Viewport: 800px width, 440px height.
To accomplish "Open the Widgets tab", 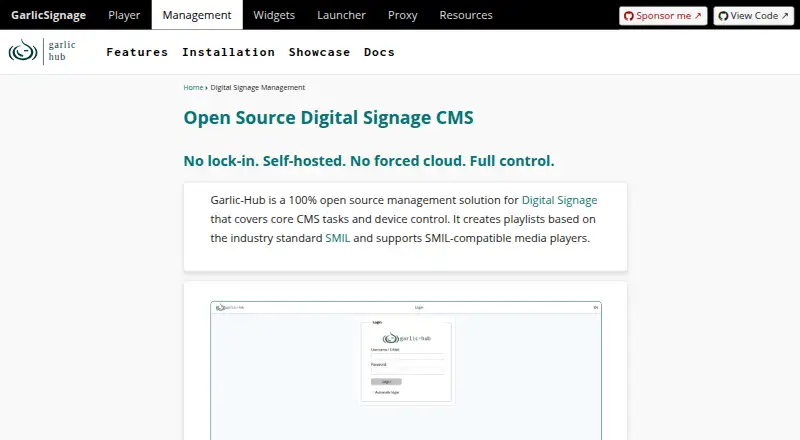I will [274, 15].
